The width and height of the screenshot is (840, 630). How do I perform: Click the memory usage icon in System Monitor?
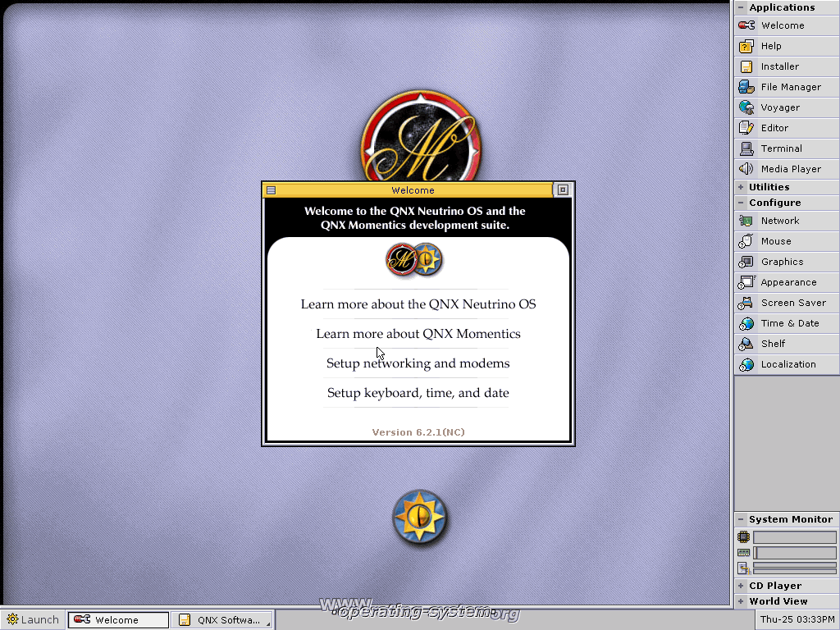(x=743, y=552)
